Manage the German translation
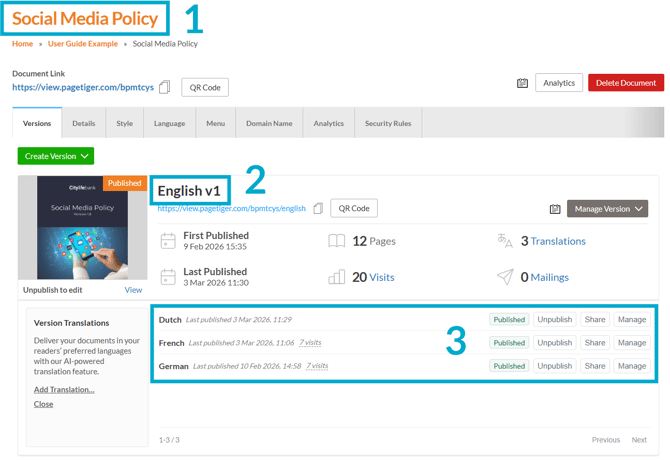Viewport: 670px width, 460px height. [x=632, y=366]
